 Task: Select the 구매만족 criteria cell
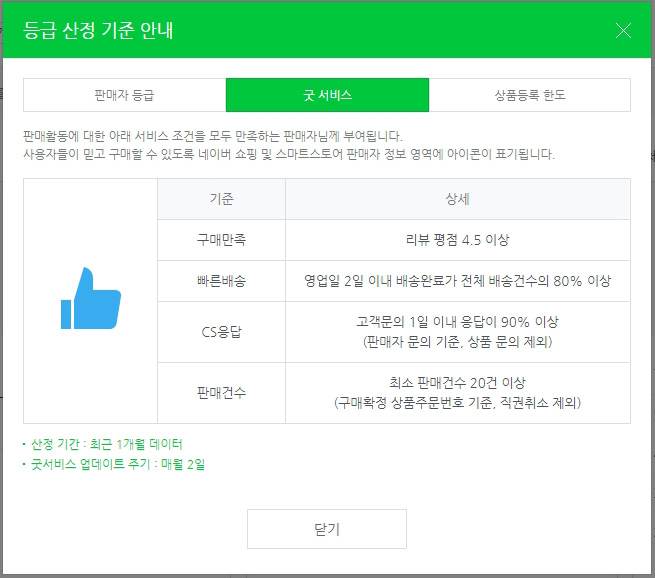pyautogui.click(x=221, y=240)
